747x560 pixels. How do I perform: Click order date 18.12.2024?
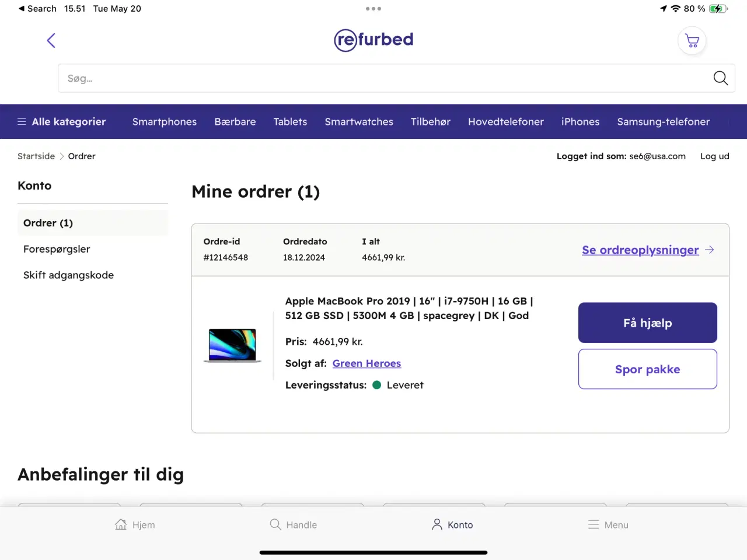[x=304, y=257]
